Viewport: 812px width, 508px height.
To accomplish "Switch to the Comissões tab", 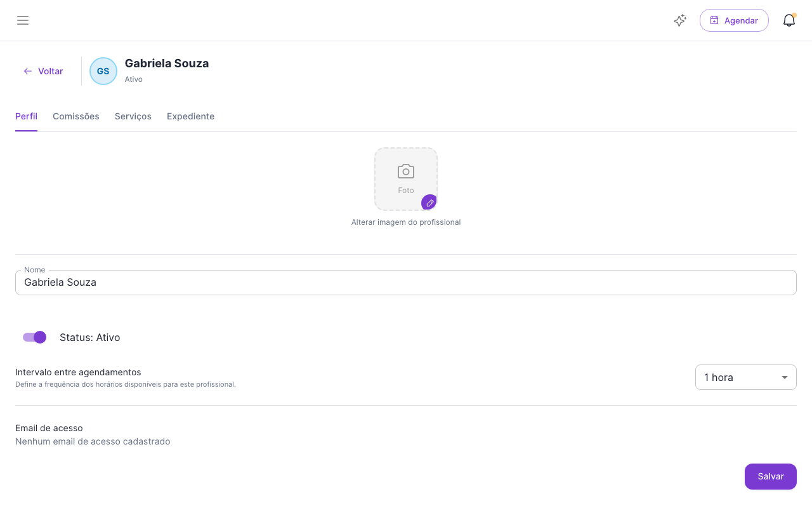I will (76, 117).
